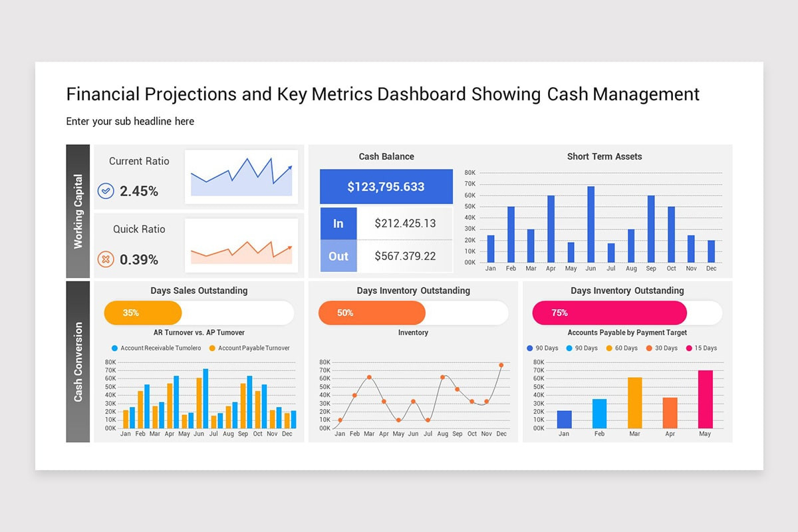798x532 pixels.
Task: Click the yellow 60 Days legend dot
Action: [x=609, y=348]
